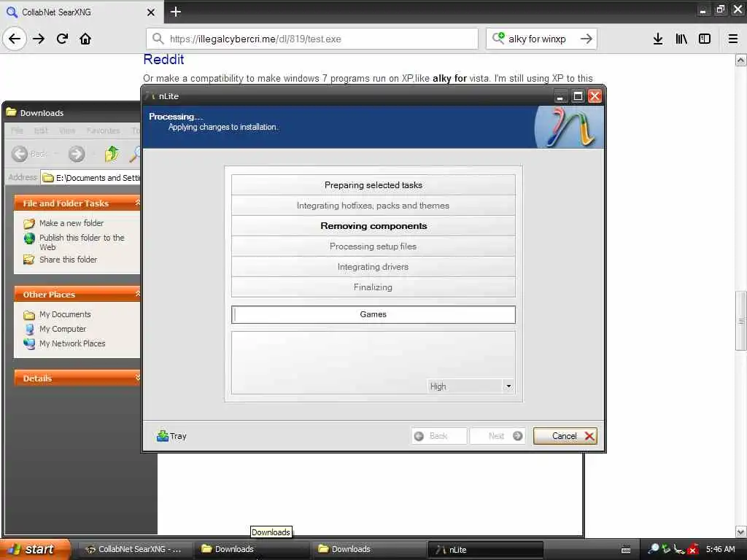
Task: Switch to second Downloads taskbar button
Action: (368, 549)
